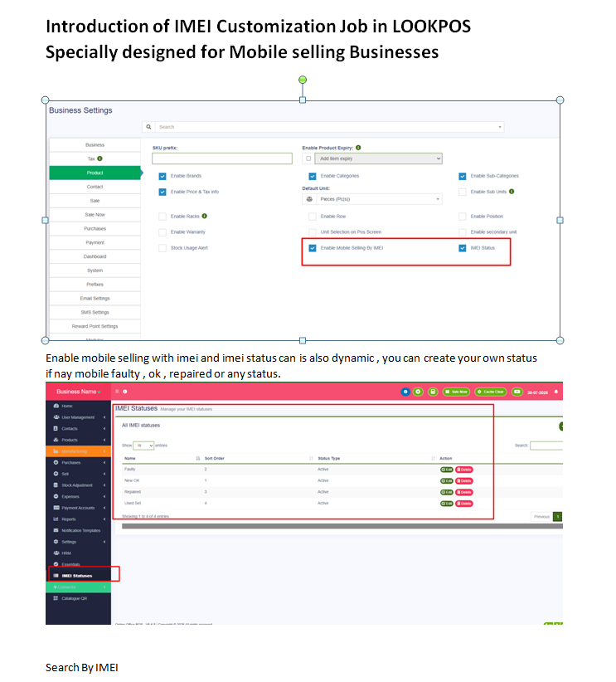Open the Default Unit Pieces dropdown
Screen dimensions: 616x682
point(373,198)
